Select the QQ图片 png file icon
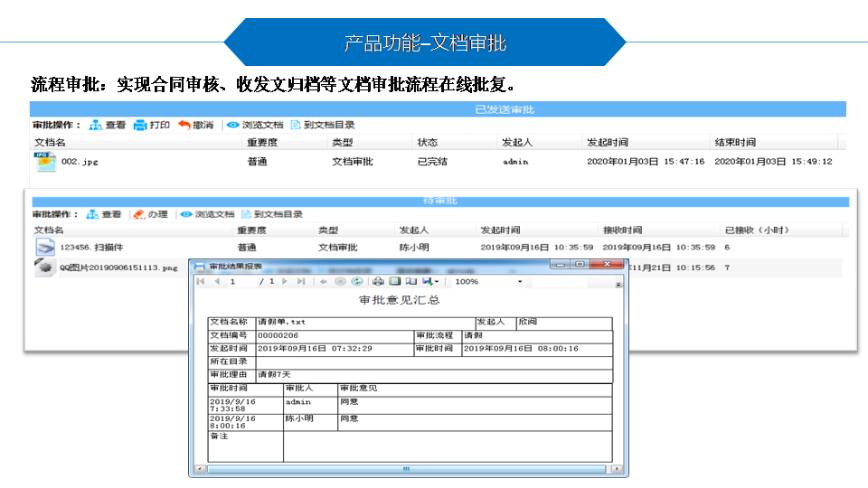 pyautogui.click(x=45, y=267)
